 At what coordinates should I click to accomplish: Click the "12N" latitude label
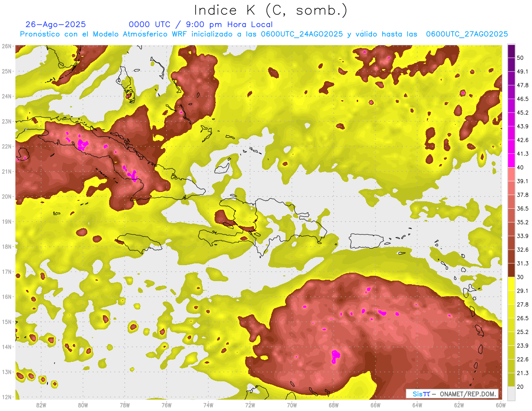click(7, 397)
